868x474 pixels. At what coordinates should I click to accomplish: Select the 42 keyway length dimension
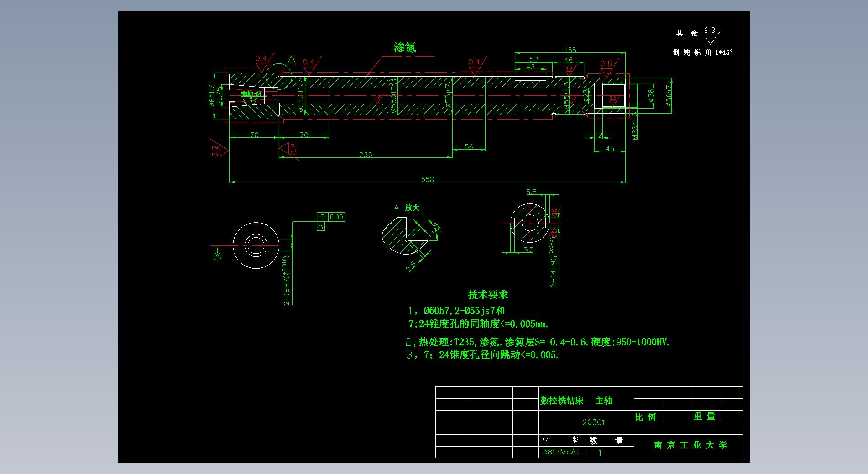coord(530,67)
